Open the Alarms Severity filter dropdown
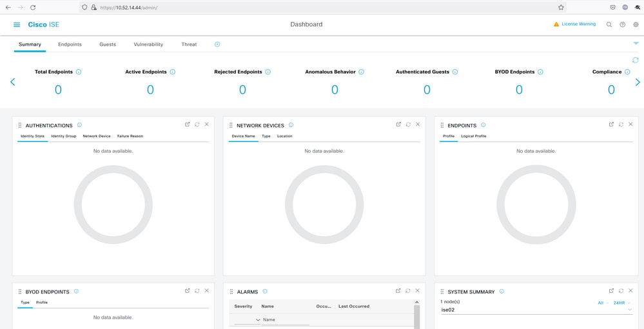644x329 pixels. tap(248, 320)
